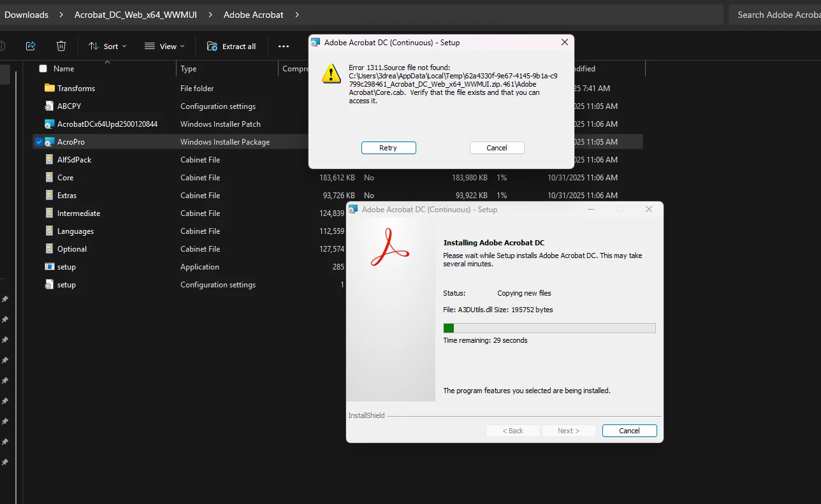
Task: Expand chevron after Downloads breadcrumb
Action: pyautogui.click(x=62, y=15)
